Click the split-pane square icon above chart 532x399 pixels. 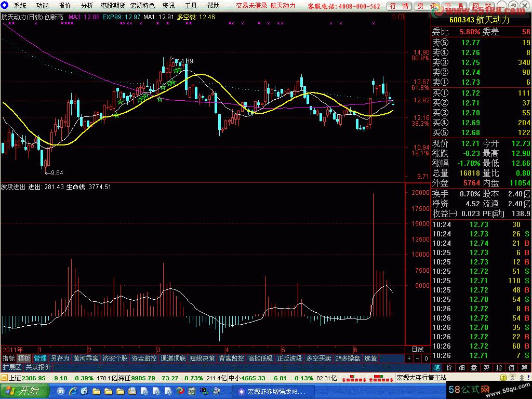pos(401,17)
